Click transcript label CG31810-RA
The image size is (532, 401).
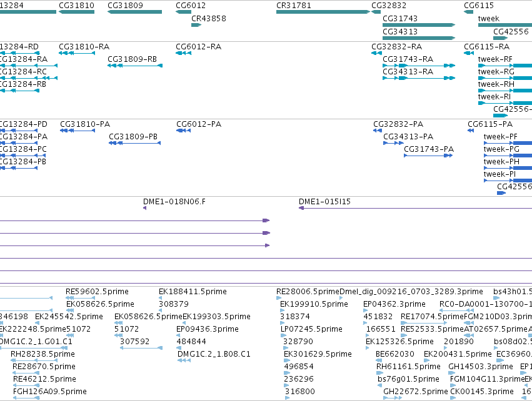coord(84,46)
